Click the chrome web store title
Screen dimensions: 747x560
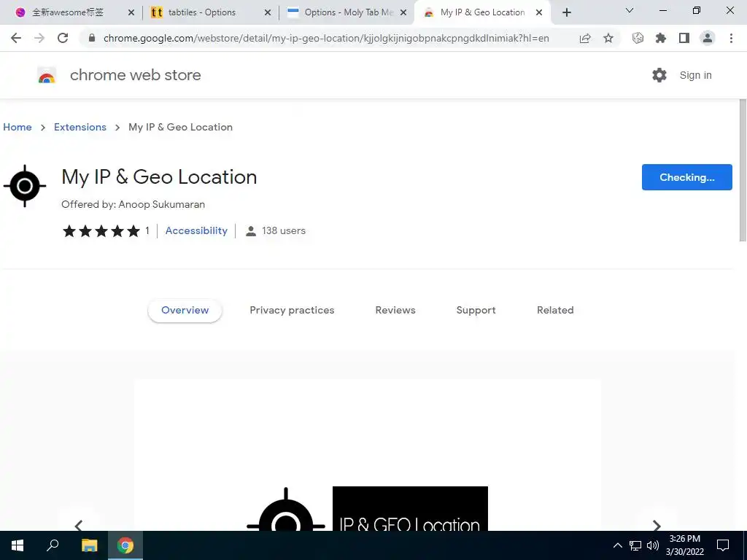(x=135, y=75)
